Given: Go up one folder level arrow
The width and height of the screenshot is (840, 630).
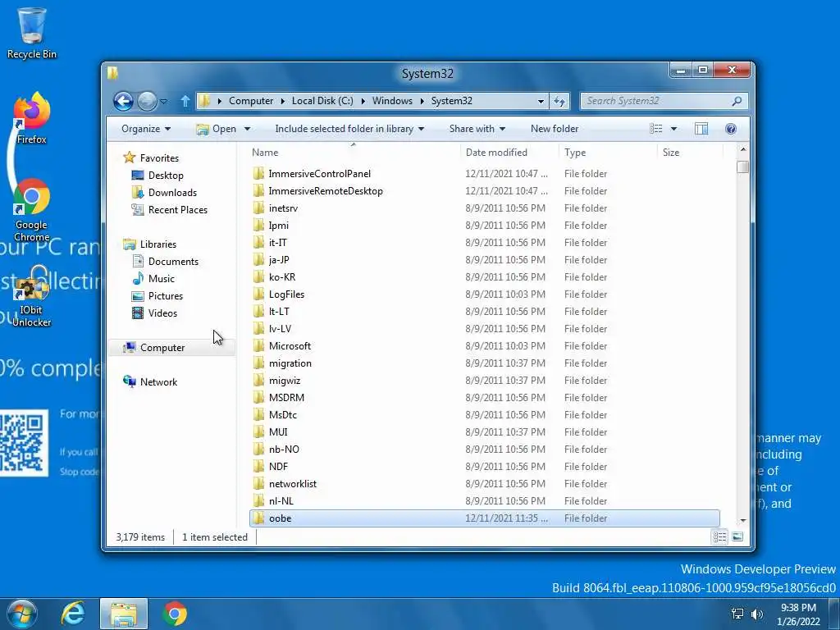Looking at the screenshot, I should (185, 101).
